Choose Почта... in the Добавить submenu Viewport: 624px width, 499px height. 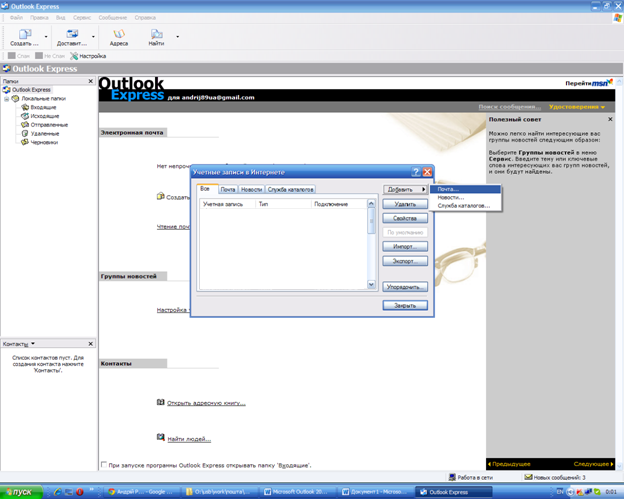[465, 189]
